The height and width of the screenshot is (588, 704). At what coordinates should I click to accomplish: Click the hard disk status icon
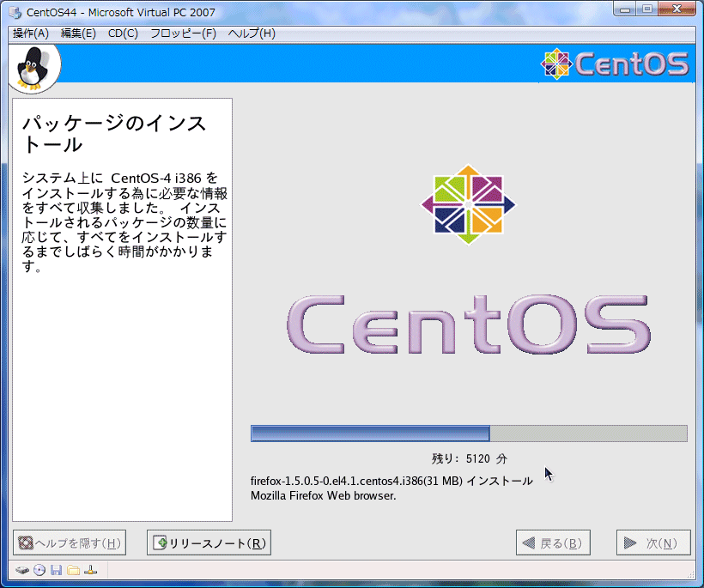click(x=22, y=571)
